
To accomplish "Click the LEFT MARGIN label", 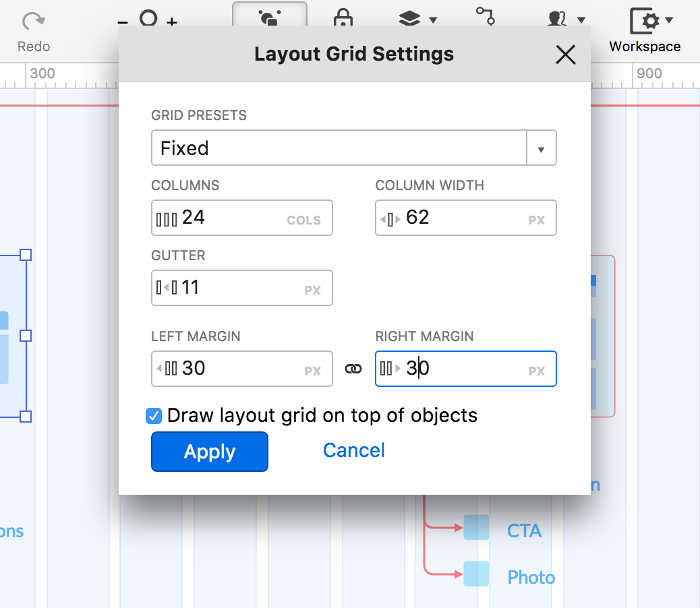I will 196,336.
